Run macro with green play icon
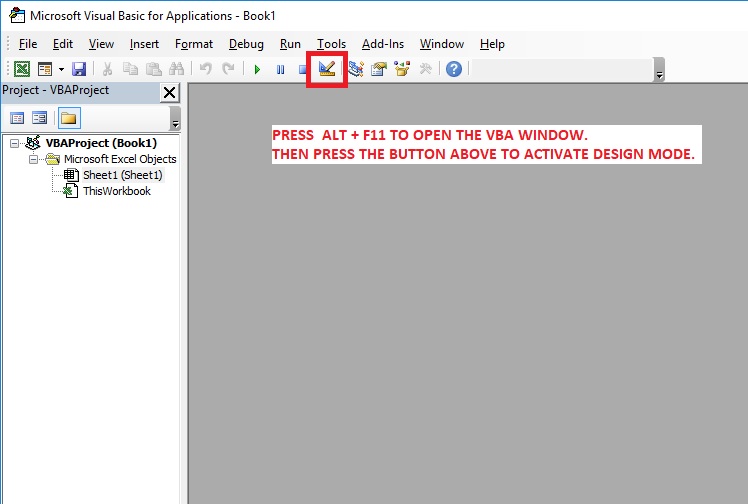Screen dimensions: 748x504 pyautogui.click(x=258, y=70)
